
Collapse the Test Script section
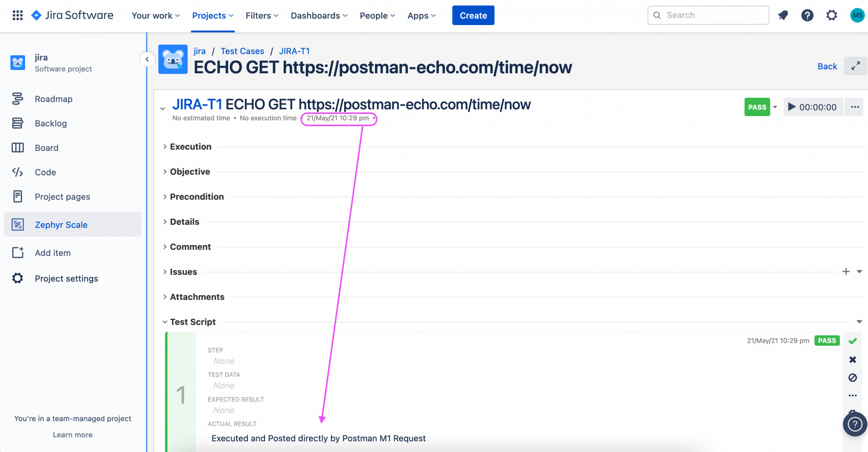(165, 322)
